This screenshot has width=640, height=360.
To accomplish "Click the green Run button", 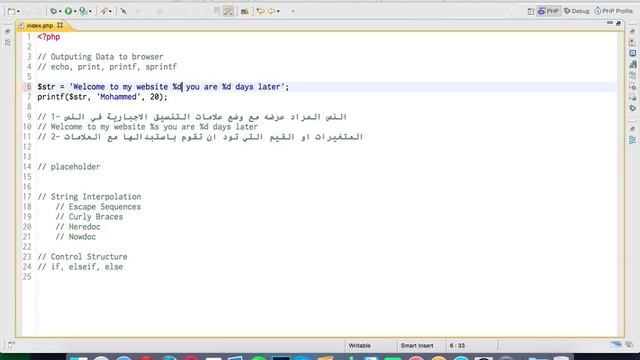I will (x=68, y=11).
